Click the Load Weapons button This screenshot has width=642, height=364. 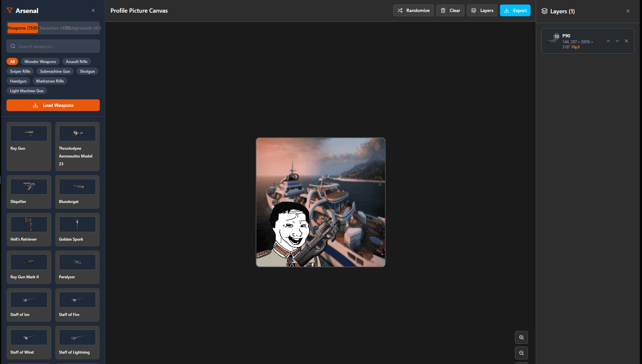53,105
